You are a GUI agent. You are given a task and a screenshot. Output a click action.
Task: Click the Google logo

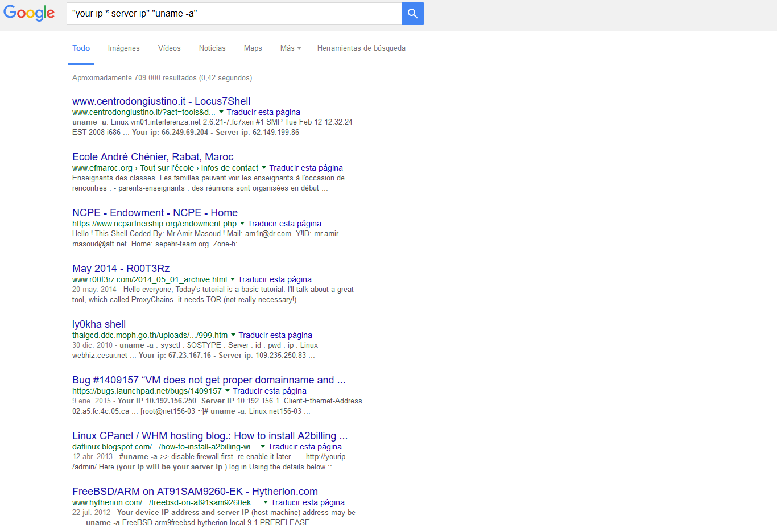[29, 13]
